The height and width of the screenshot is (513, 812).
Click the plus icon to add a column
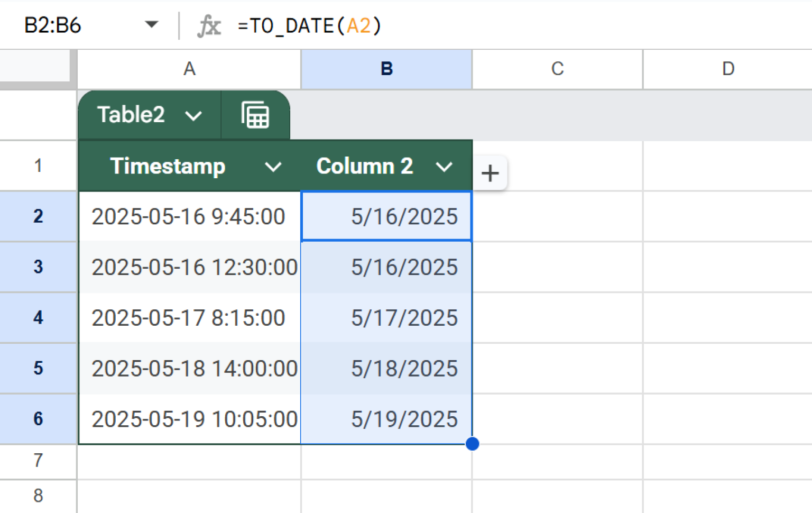tap(490, 172)
